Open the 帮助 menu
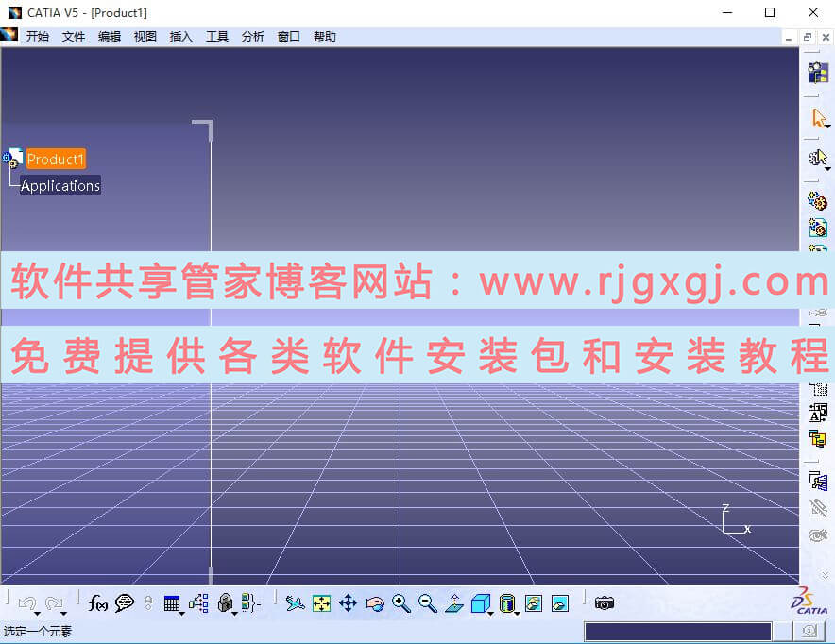The width and height of the screenshot is (835, 644). click(x=325, y=36)
